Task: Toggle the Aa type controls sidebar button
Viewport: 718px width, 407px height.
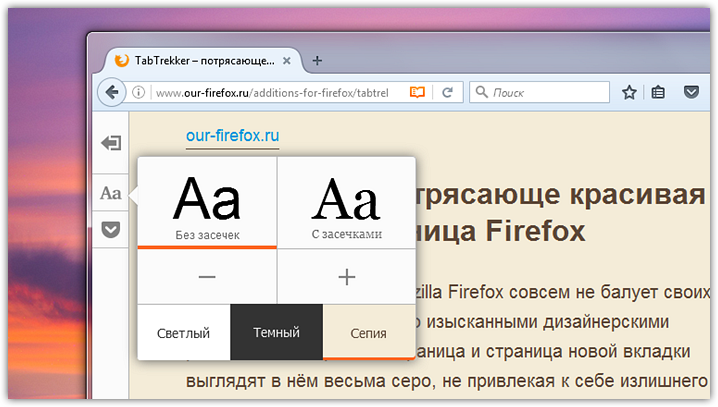Action: coord(111,193)
